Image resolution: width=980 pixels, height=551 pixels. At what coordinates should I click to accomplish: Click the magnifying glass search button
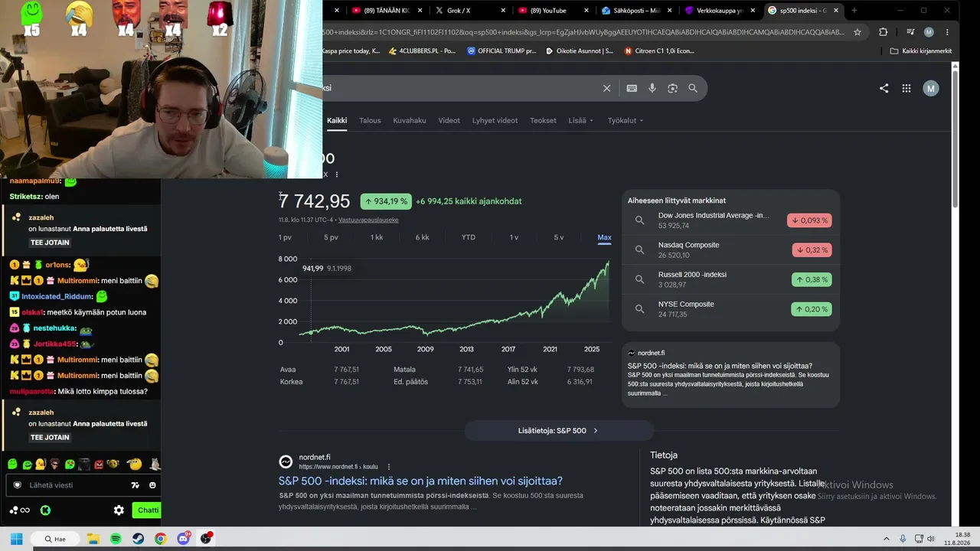point(693,88)
